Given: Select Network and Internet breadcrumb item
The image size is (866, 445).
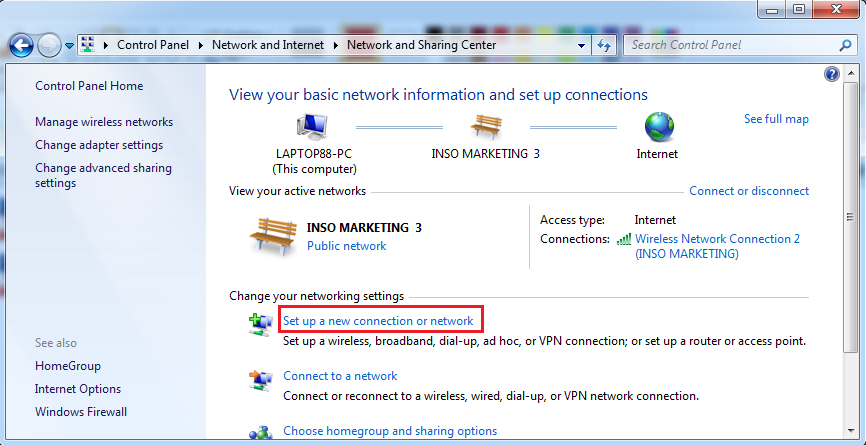Looking at the screenshot, I should (x=268, y=45).
